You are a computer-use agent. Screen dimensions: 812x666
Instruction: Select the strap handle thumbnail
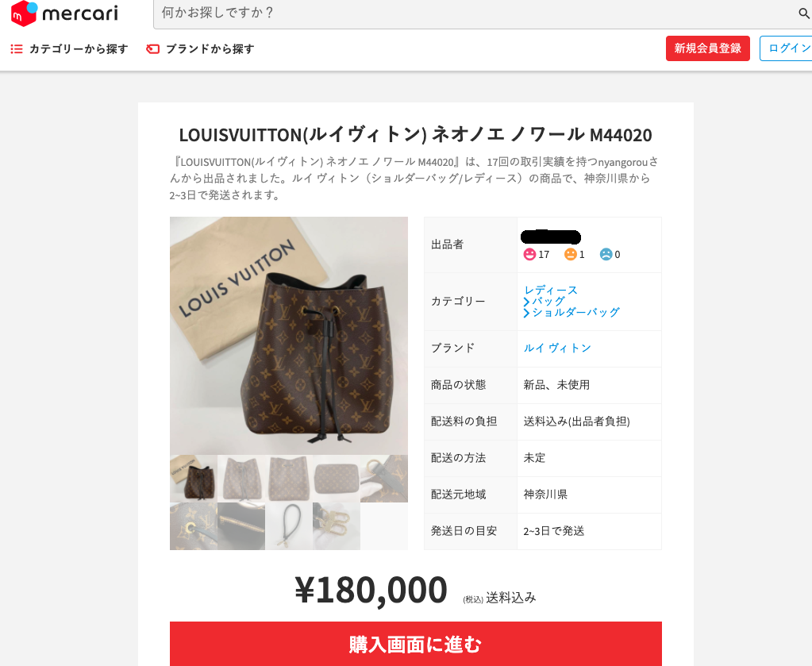288,526
